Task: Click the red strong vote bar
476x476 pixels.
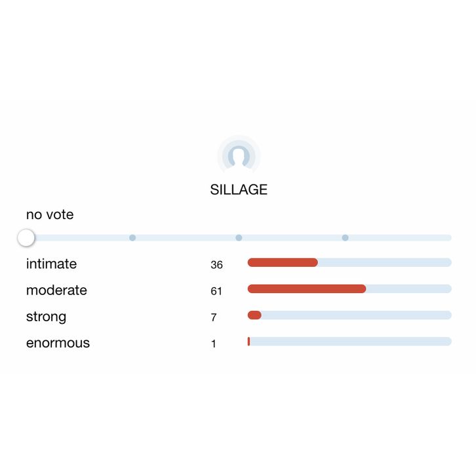Action: (x=254, y=315)
